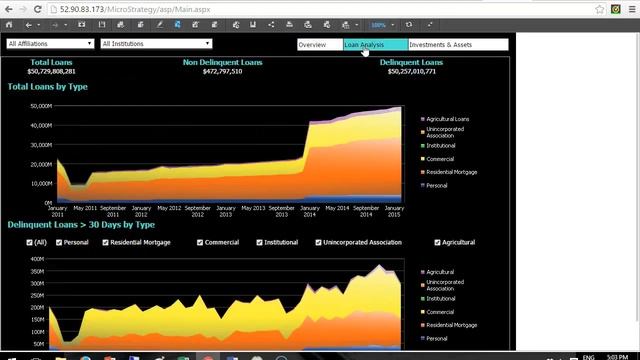The image size is (640, 360).
Task: Select the Loan Analysis tab
Action: (376, 44)
